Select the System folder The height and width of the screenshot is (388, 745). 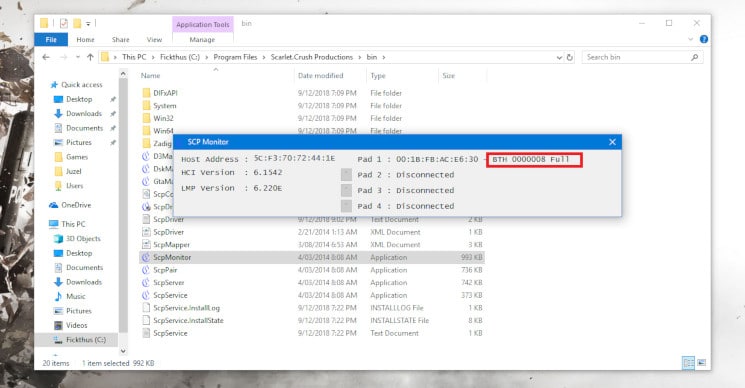pyautogui.click(x=164, y=105)
